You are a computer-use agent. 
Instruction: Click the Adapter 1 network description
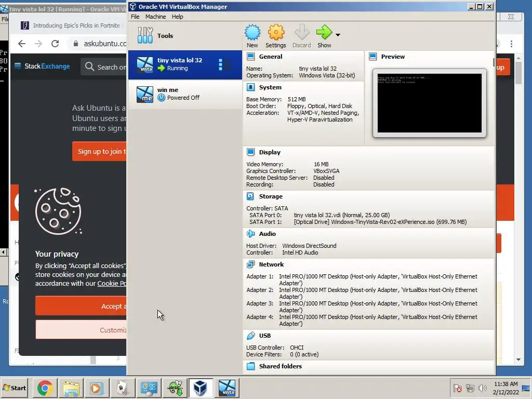(378, 280)
